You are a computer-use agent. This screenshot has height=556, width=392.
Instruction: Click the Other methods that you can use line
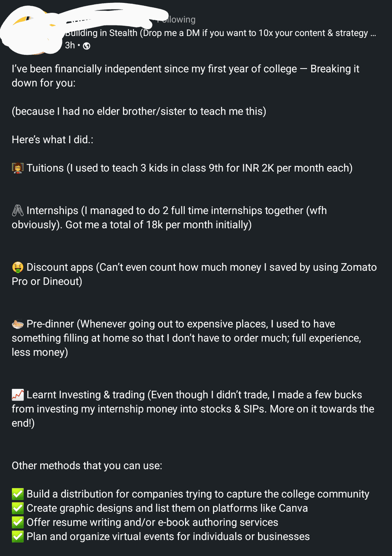[87, 465]
